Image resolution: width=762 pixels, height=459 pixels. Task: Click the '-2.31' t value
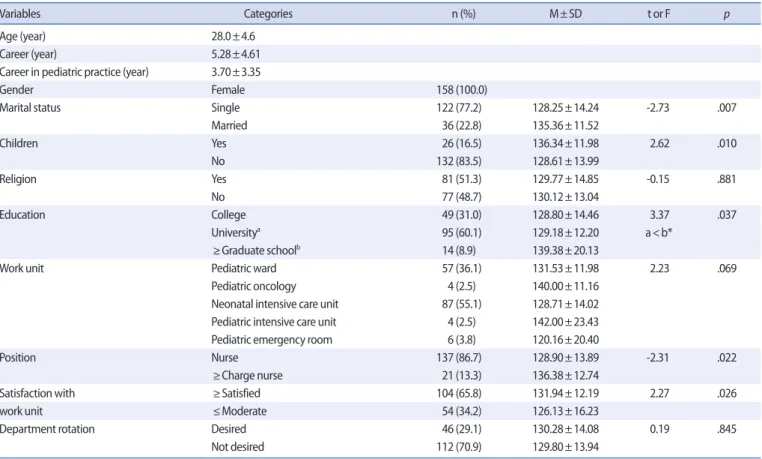(658, 358)
